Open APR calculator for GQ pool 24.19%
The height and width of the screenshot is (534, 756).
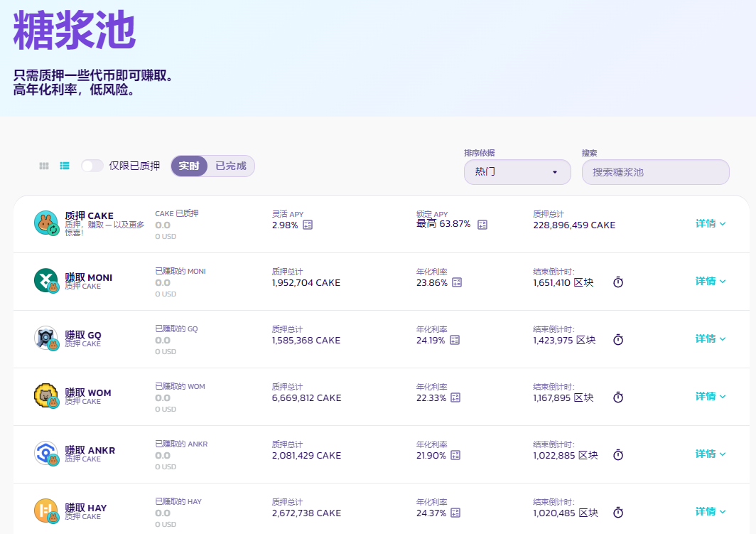tap(455, 340)
